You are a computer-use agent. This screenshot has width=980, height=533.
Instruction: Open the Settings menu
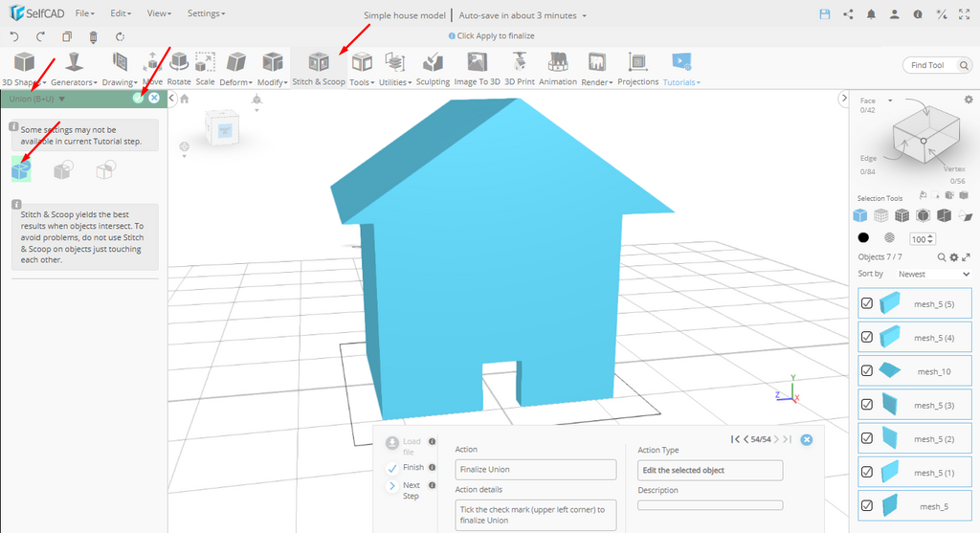[206, 14]
